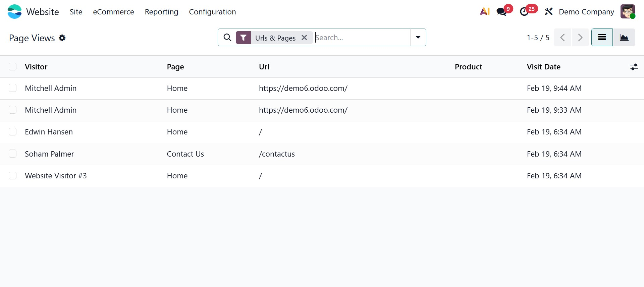Remove the Urls & Pages filter
The height and width of the screenshot is (287, 644).
pyautogui.click(x=304, y=38)
